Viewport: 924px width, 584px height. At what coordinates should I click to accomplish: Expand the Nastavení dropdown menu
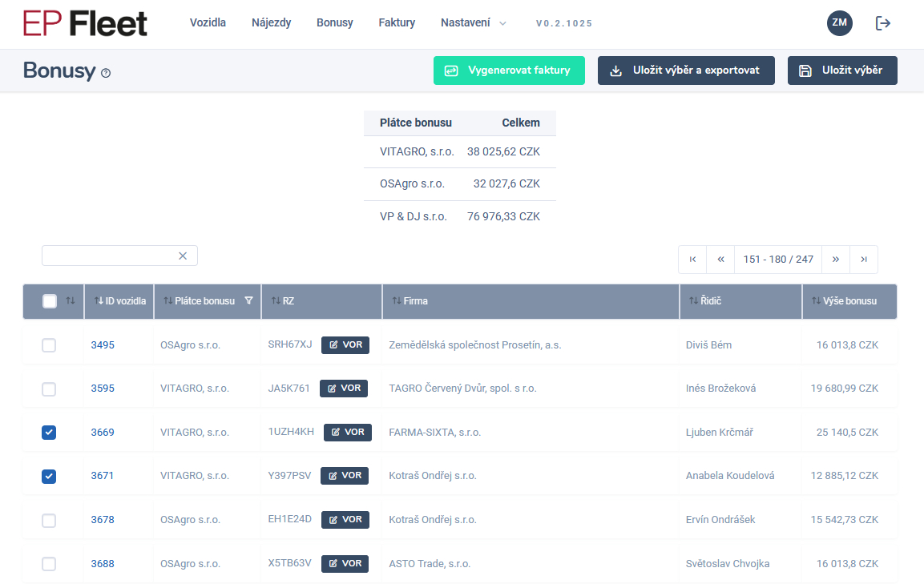[x=473, y=23]
